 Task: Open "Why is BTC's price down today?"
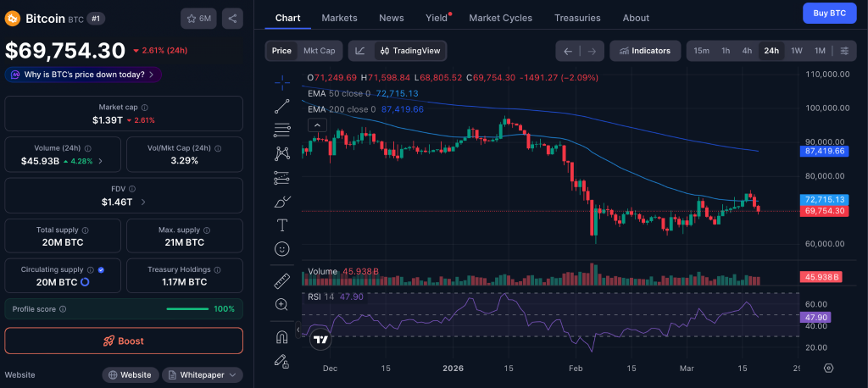click(x=83, y=75)
